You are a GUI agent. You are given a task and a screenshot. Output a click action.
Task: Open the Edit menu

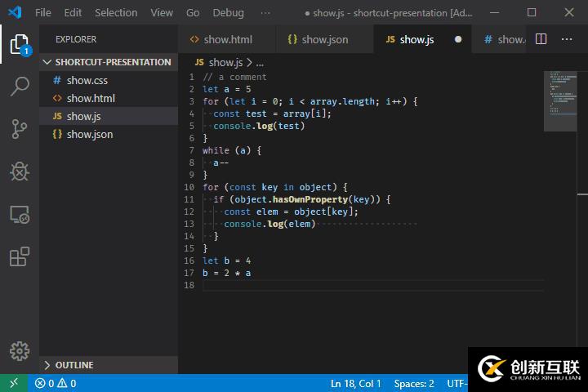pos(73,13)
